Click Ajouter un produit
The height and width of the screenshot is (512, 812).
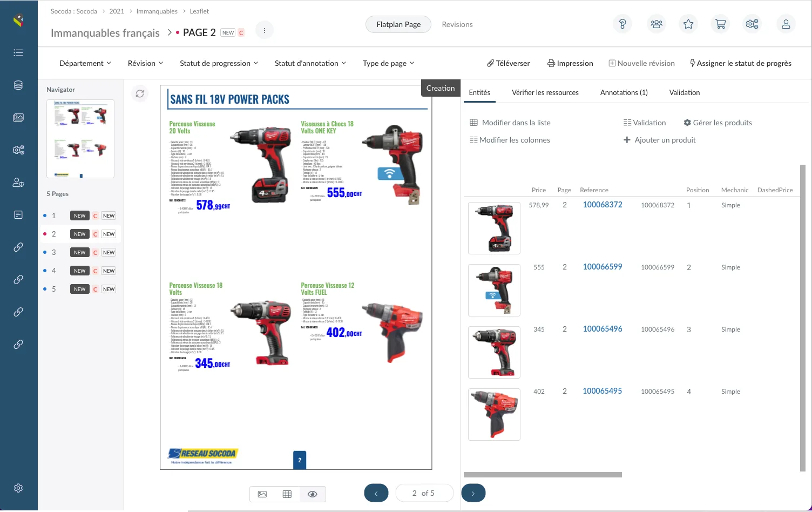click(660, 140)
